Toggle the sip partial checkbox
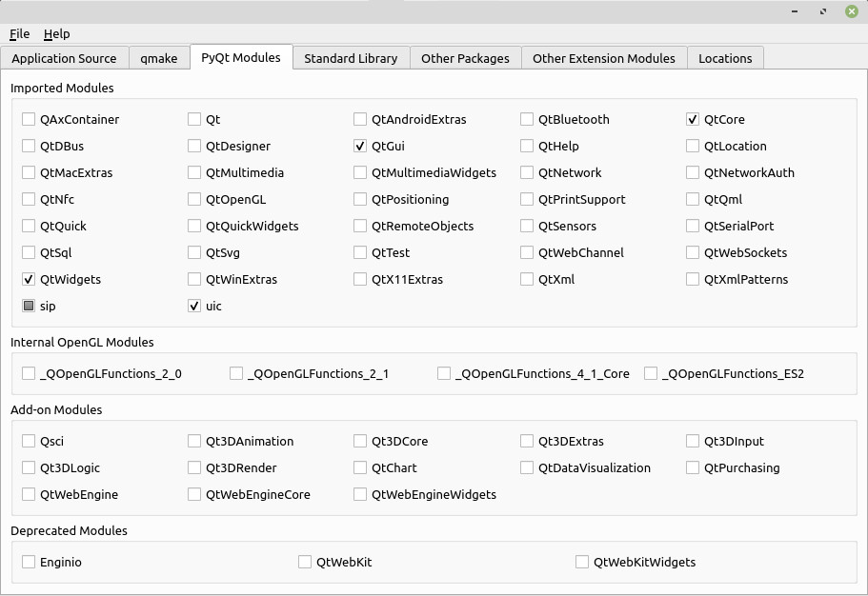 coord(29,306)
